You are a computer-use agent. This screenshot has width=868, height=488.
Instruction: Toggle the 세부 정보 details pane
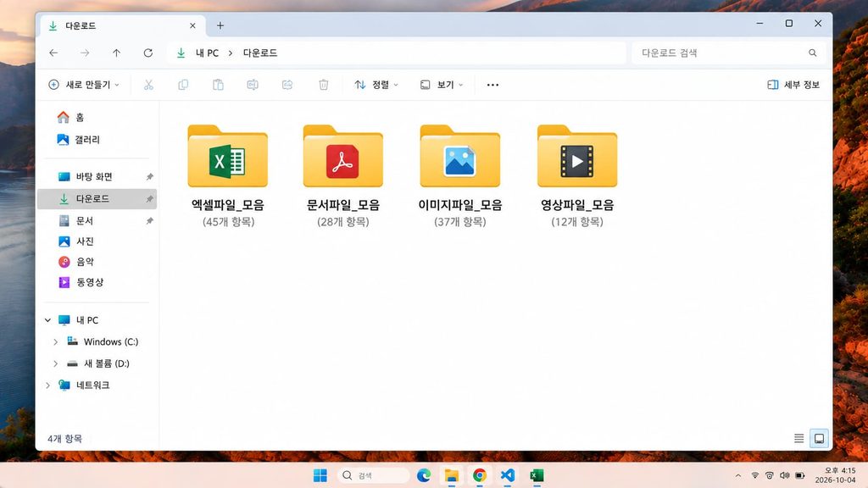pos(793,85)
